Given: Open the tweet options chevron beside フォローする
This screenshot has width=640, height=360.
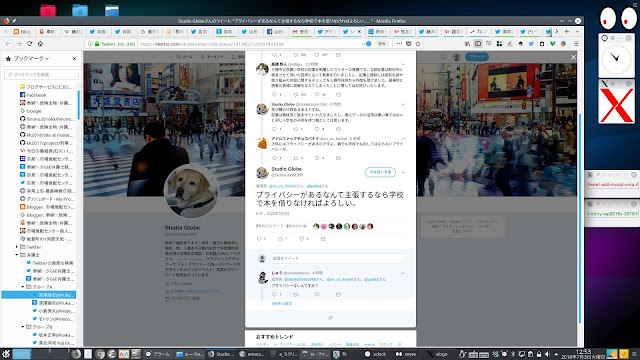Looking at the screenshot, I should click(403, 172).
